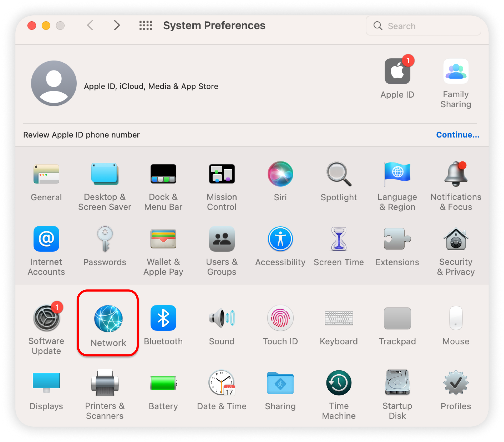The height and width of the screenshot is (442, 504).
Task: Go forward with the right chevron
Action: pos(117,25)
